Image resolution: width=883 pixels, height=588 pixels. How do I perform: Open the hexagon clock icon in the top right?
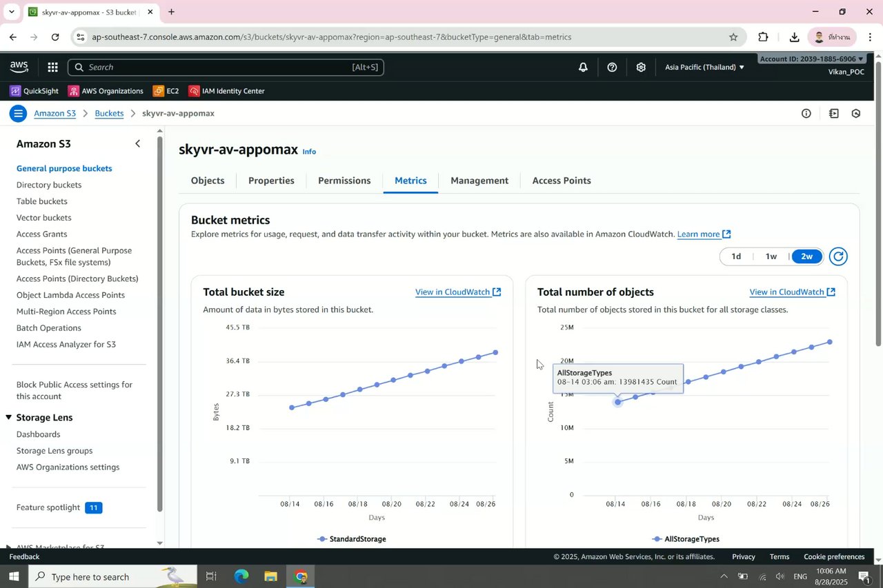(x=856, y=114)
